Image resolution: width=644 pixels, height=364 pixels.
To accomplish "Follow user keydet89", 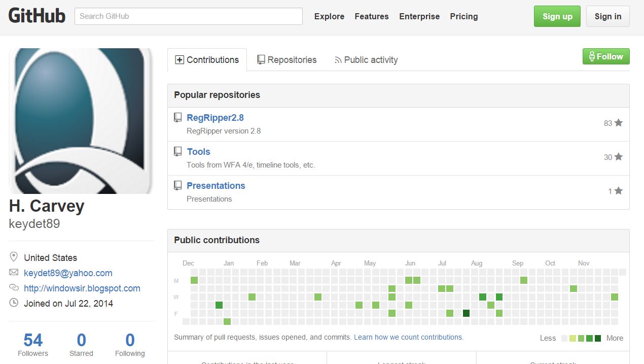I will pos(606,56).
